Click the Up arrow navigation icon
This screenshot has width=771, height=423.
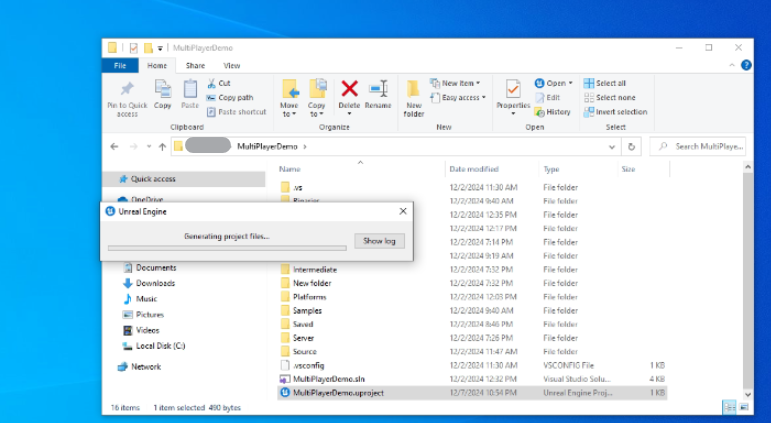[162, 146]
